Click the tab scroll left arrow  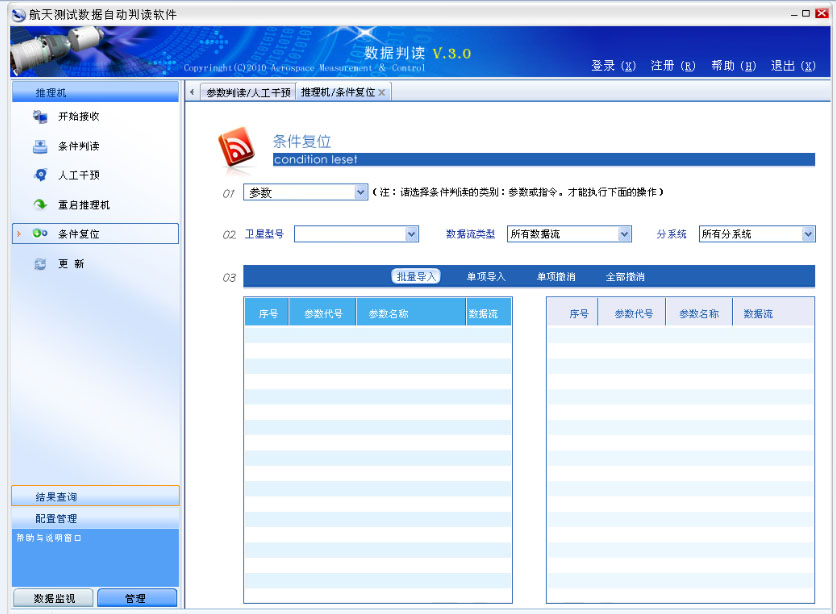pyautogui.click(x=192, y=92)
